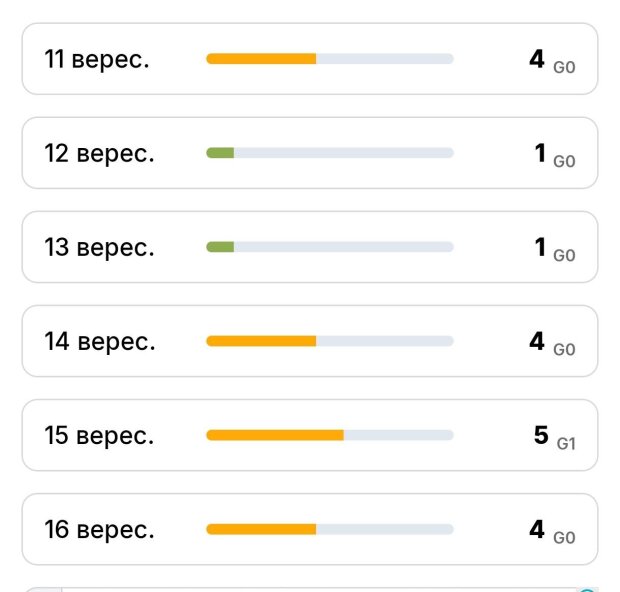This screenshot has width=620, height=592.
Task: Open the 11 верес. forecast card
Action: coord(310,59)
